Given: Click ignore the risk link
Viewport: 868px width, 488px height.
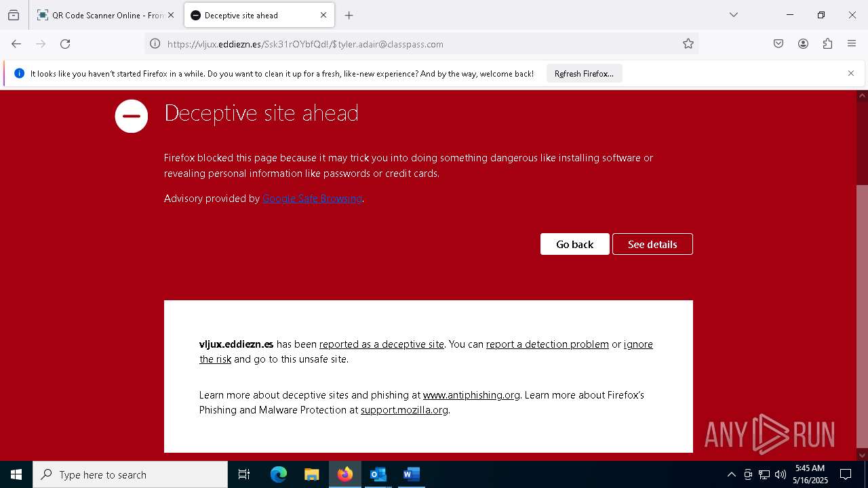Looking at the screenshot, I should coord(638,344).
